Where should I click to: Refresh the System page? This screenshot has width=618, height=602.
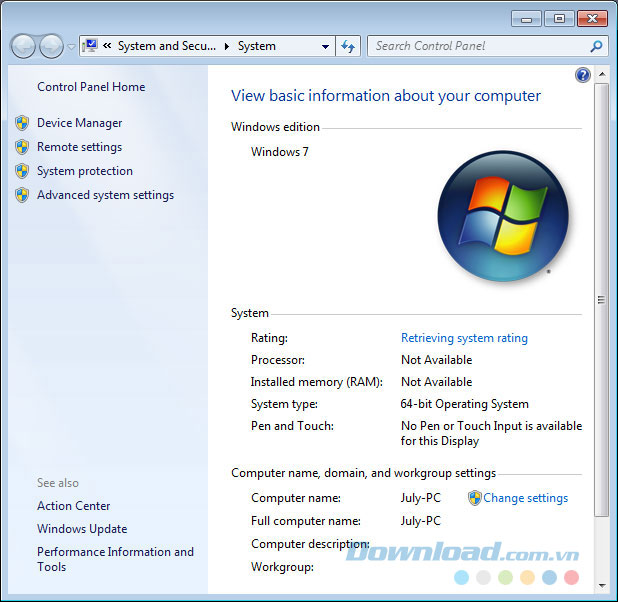coord(348,46)
